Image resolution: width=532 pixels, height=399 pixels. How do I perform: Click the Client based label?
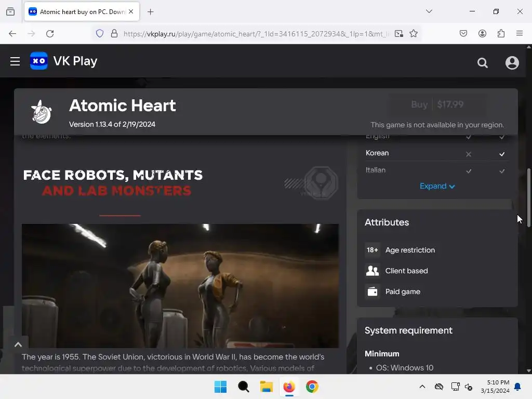point(406,271)
